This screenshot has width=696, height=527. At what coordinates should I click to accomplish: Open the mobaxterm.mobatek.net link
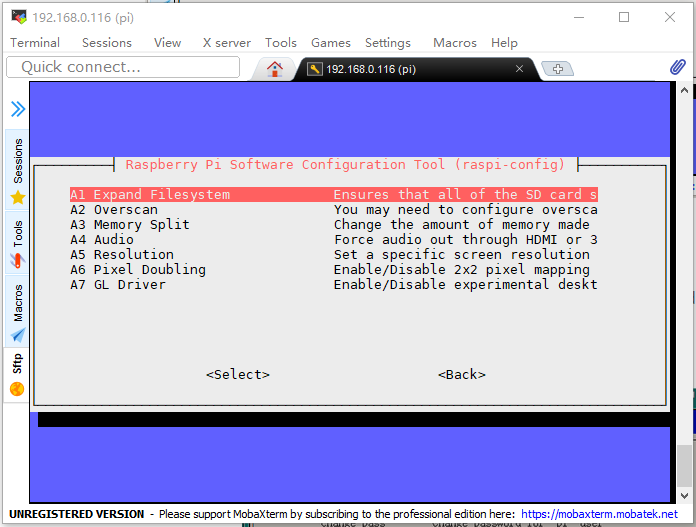coord(599,514)
